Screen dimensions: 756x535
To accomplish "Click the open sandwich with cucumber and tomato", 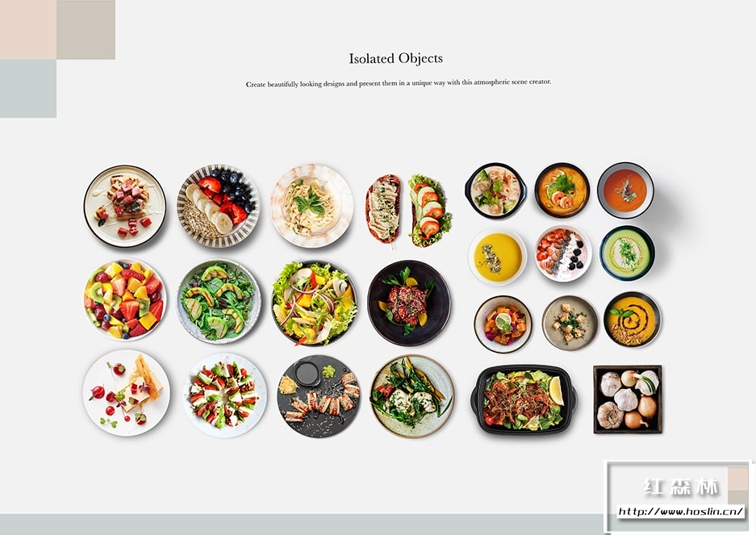I will coord(430,211).
